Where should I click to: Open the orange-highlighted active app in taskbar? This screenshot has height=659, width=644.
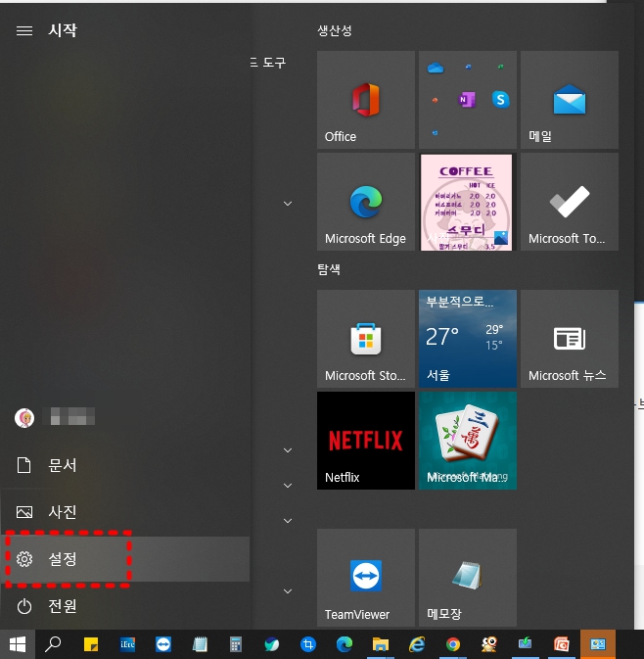coord(598,644)
